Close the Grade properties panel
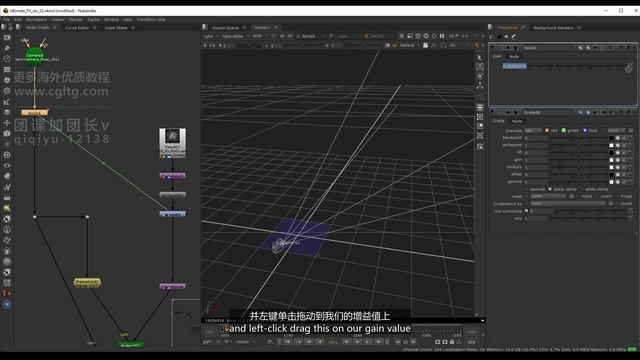This screenshot has height=360, width=640. coord(634,112)
